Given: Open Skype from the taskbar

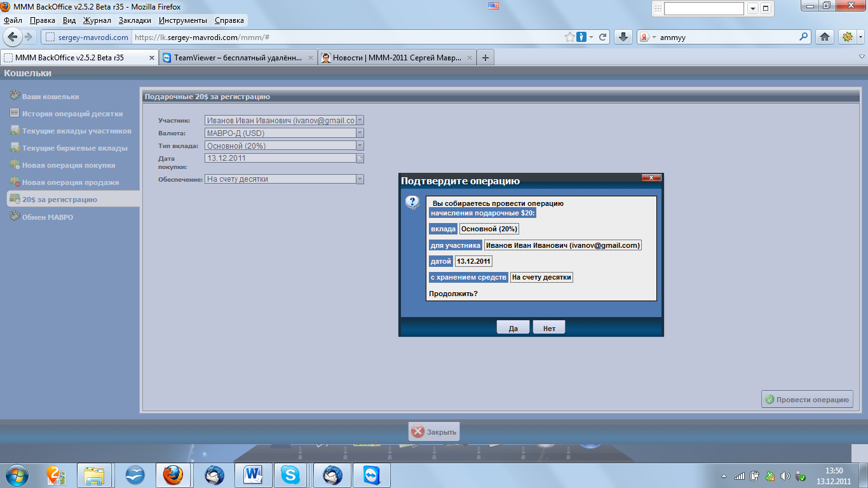Looking at the screenshot, I should click(290, 475).
